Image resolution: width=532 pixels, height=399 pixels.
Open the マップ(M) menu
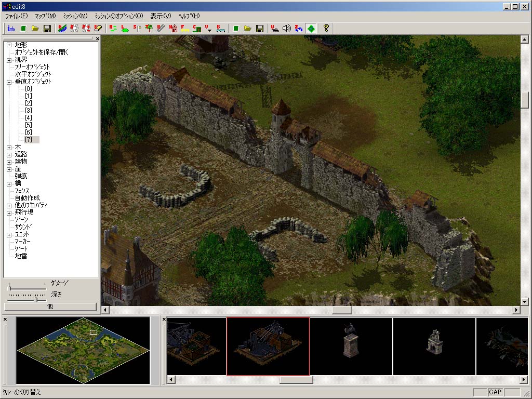[45, 16]
